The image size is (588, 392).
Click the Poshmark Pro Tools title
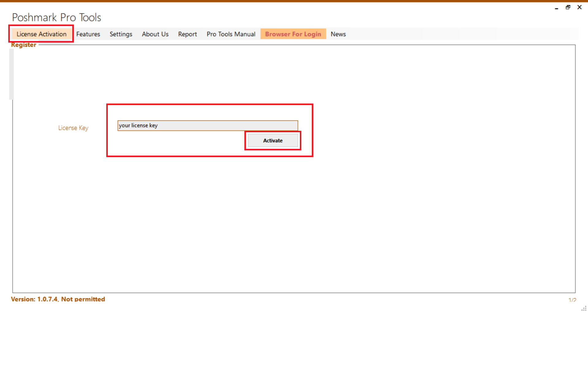coord(57,17)
